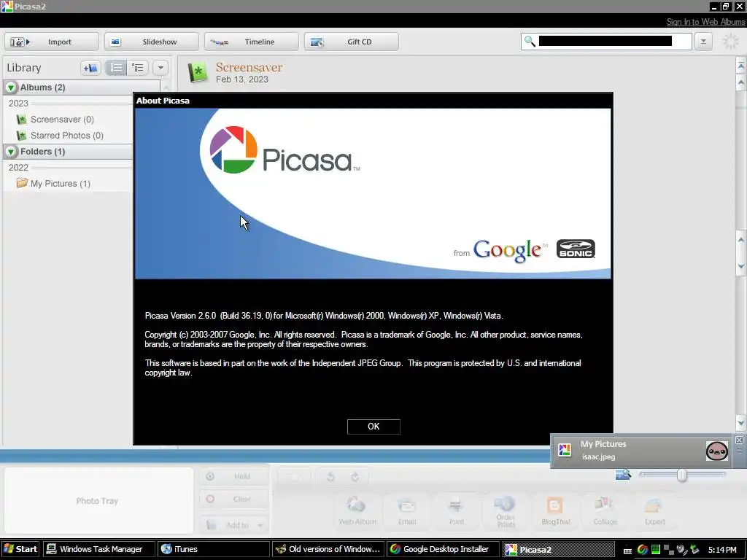Viewport: 747px width, 560px height.
Task: Click Sign In to Web Albums link
Action: (x=705, y=21)
